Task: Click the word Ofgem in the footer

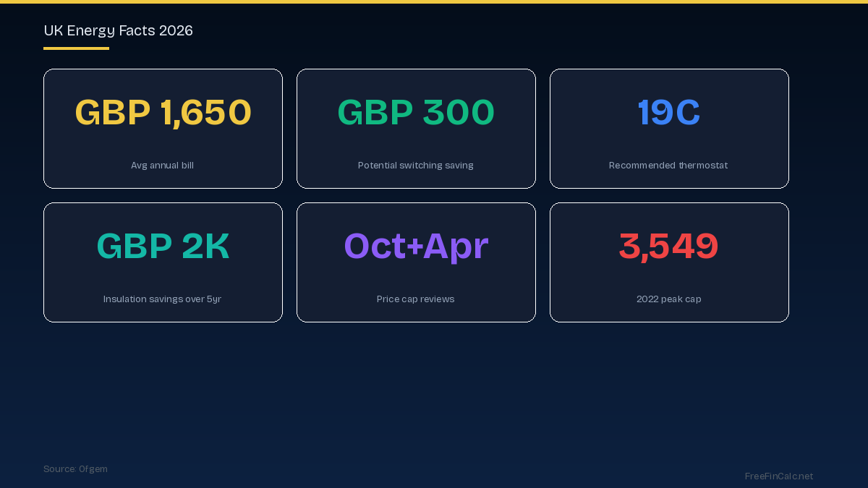Action: (x=93, y=469)
